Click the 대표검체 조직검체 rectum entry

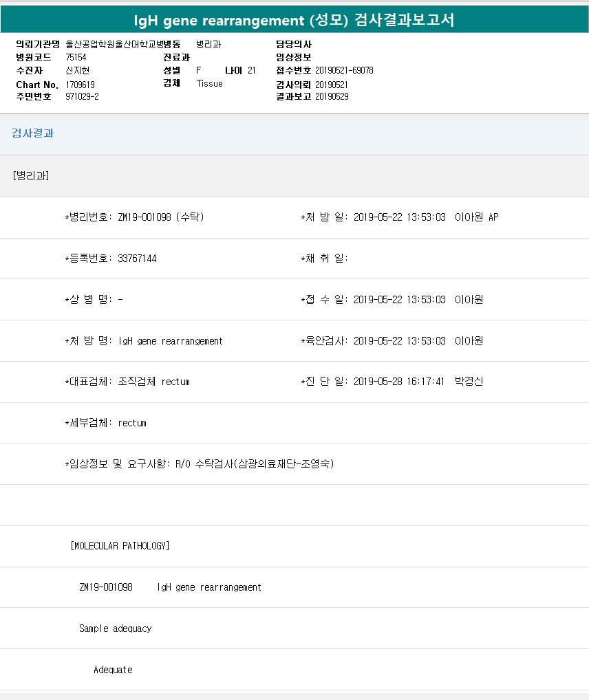(153, 382)
